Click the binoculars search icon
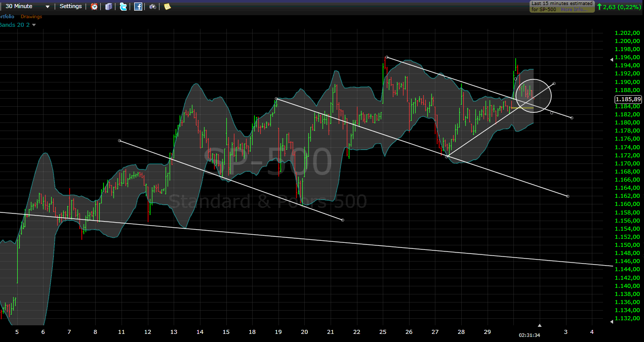 (x=152, y=7)
